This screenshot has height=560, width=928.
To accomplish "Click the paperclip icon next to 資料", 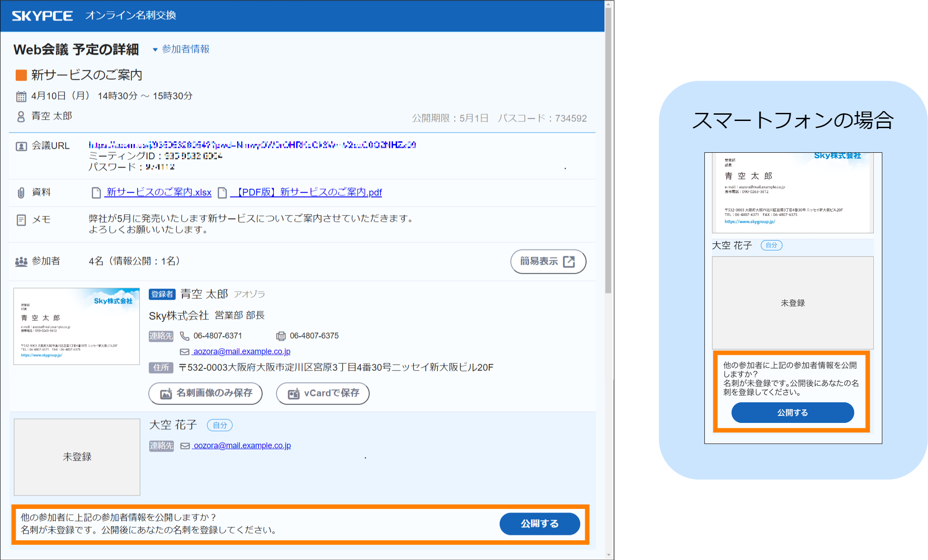I will pos(21,193).
